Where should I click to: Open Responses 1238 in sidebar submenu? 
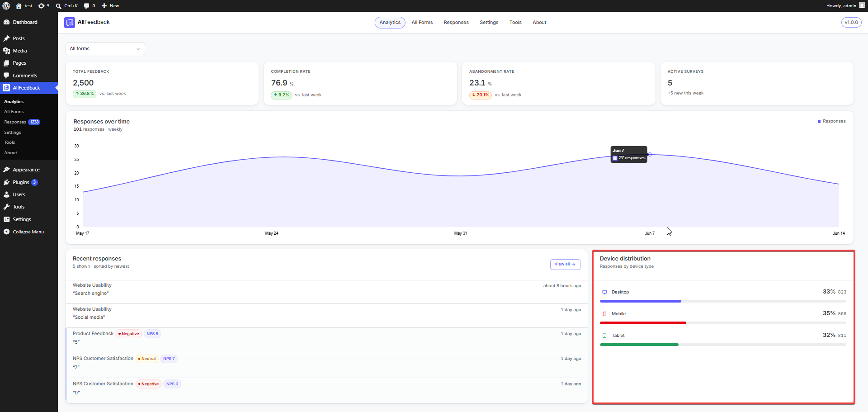pos(22,122)
